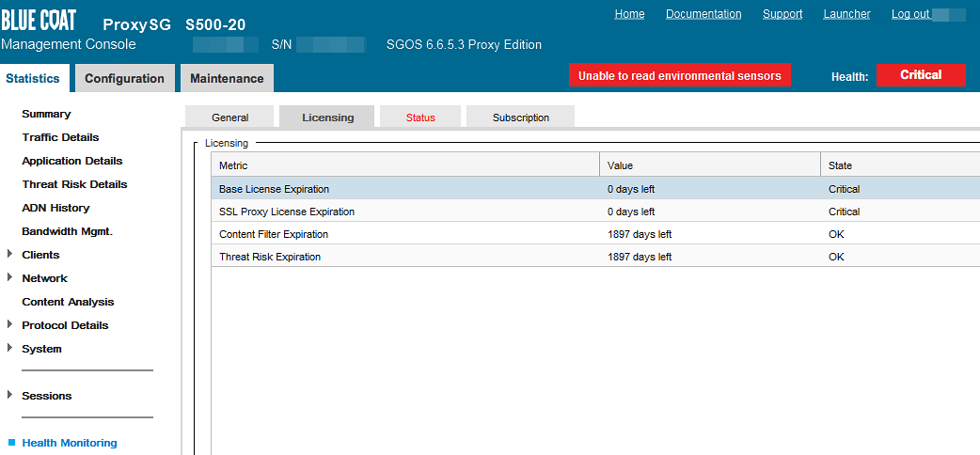Click the Critical state of SSL Proxy License
Image resolution: width=980 pixels, height=455 pixels.
844,212
